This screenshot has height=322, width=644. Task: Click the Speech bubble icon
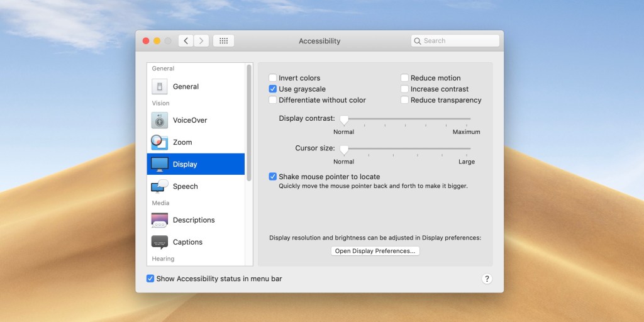pos(160,186)
